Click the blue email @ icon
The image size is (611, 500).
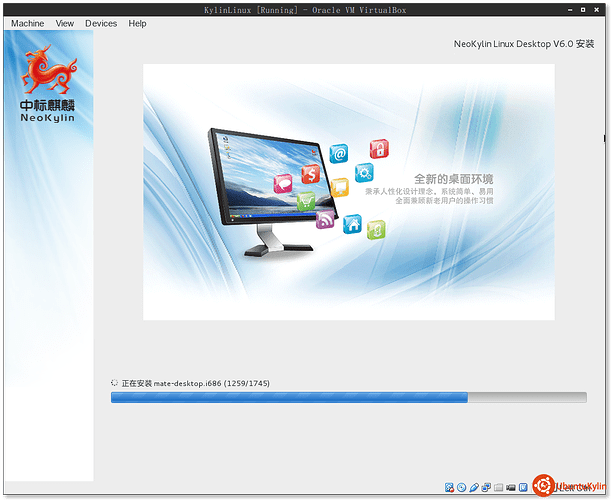click(339, 153)
